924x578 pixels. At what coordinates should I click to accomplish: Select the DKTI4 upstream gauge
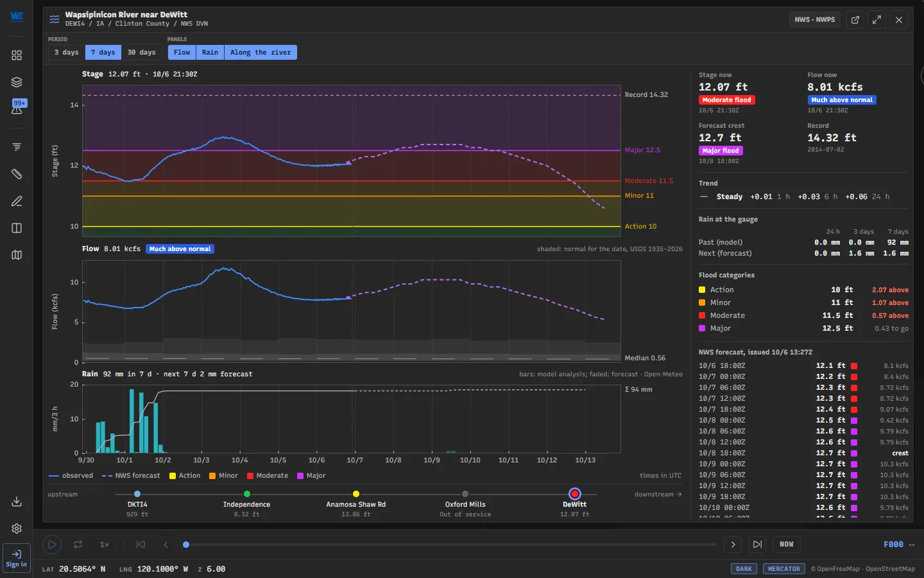(x=137, y=495)
